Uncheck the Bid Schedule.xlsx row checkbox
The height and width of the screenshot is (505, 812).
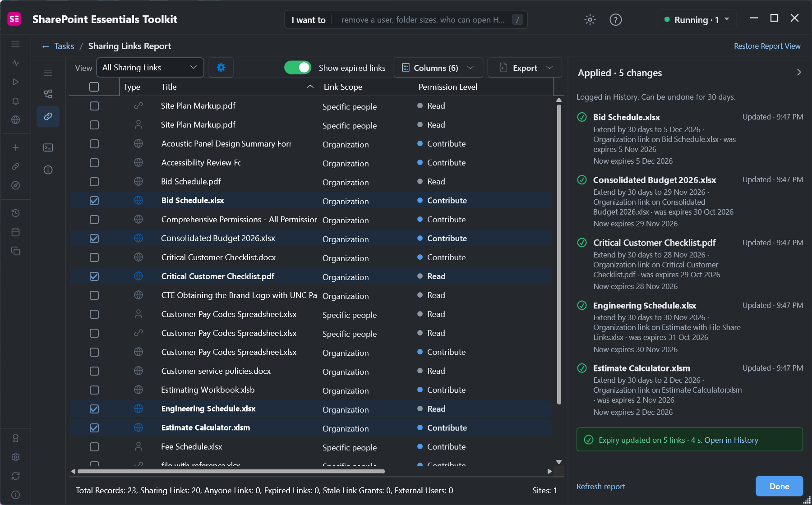pos(94,200)
